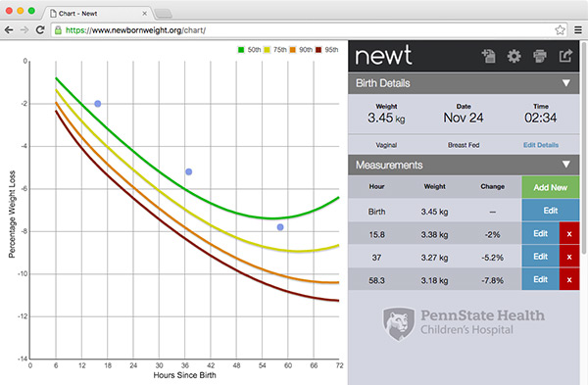Viewport: 588px width, 385px height.
Task: Open the browser hamburger menu
Action: tap(578, 30)
